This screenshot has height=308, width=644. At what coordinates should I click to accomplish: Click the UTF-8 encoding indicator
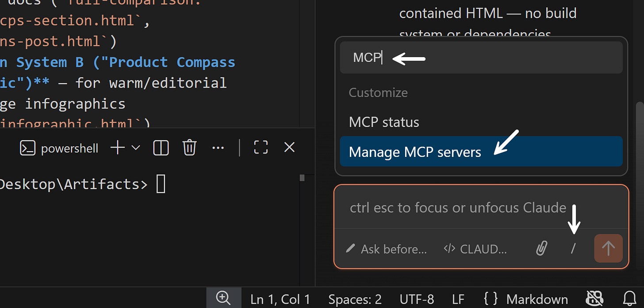[416, 299]
